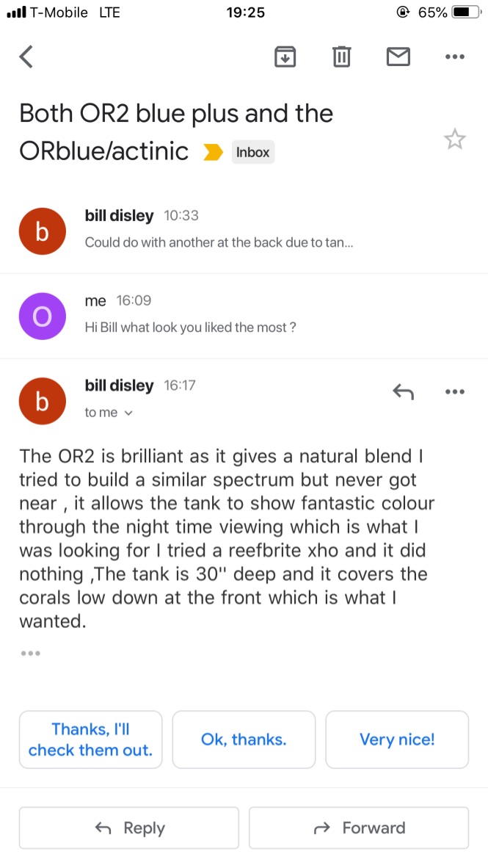This screenshot has height=868, width=488.
Task: Select the Inbox label chip
Action: tap(252, 152)
